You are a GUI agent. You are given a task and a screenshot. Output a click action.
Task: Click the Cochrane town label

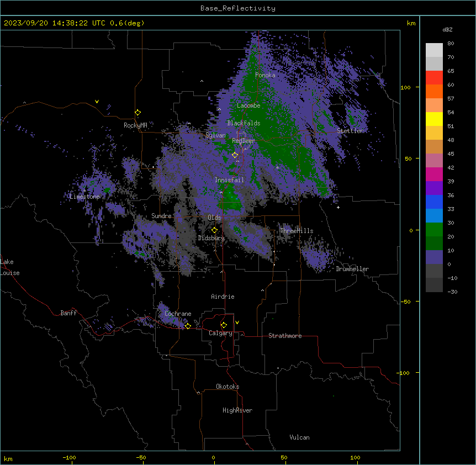pyautogui.click(x=178, y=314)
